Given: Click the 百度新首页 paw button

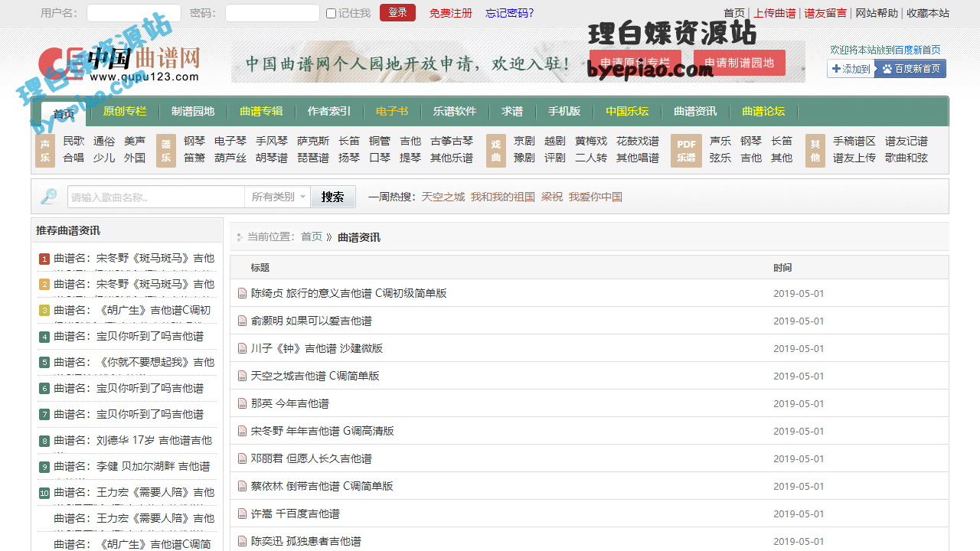Looking at the screenshot, I should click(910, 69).
